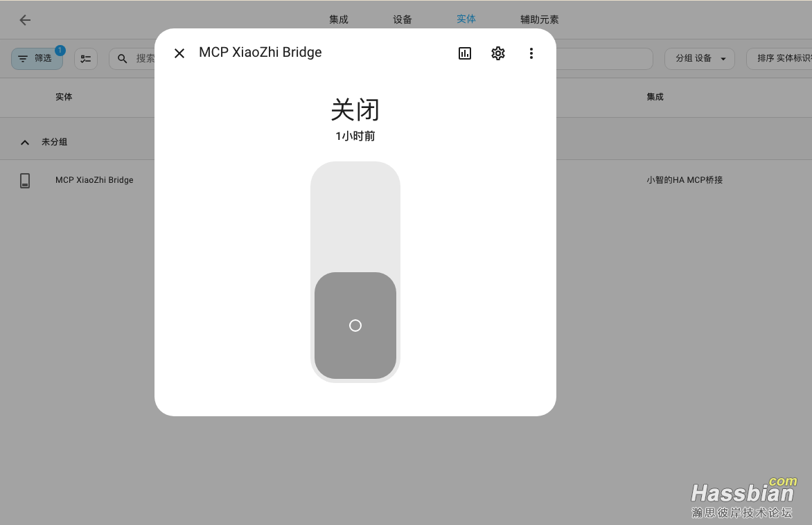
Task: Focus the 搜索 search field
Action: click(x=380, y=58)
